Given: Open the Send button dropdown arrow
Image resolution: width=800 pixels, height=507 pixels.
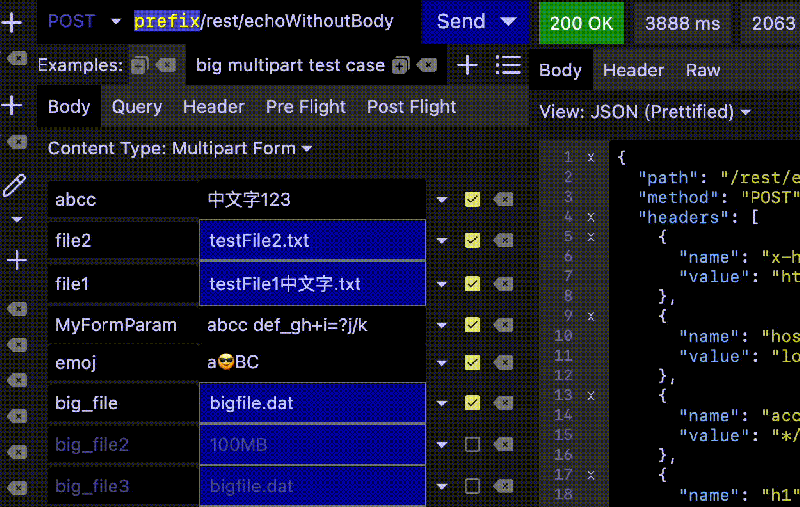Looking at the screenshot, I should [x=509, y=21].
